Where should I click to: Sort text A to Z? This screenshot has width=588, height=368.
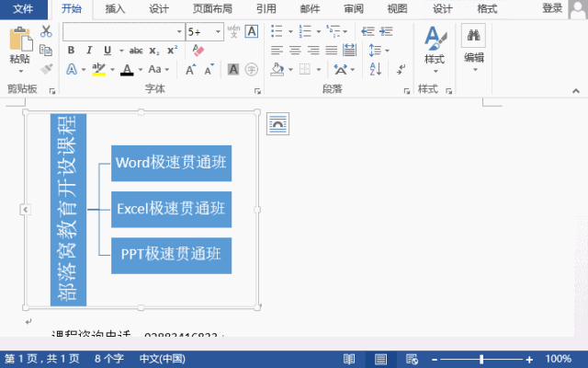pyautogui.click(x=376, y=70)
